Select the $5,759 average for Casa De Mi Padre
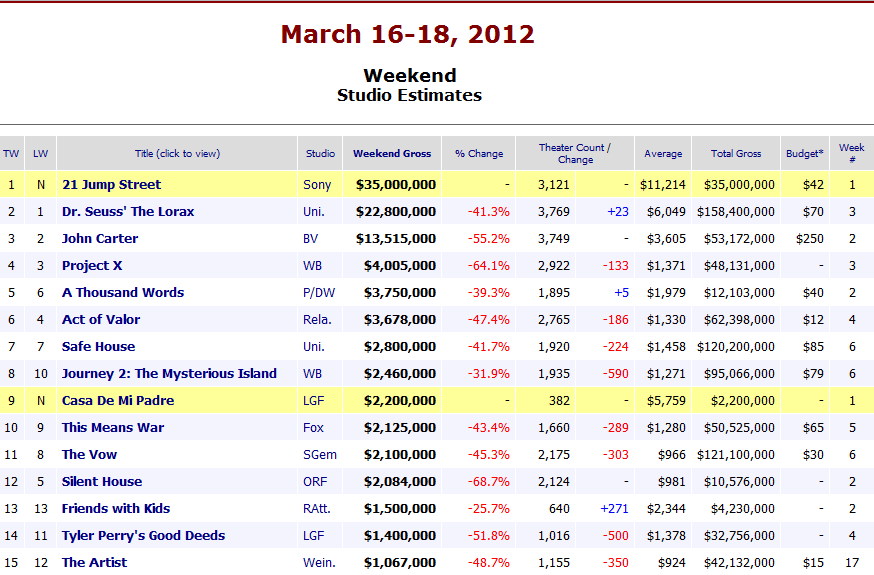 666,401
